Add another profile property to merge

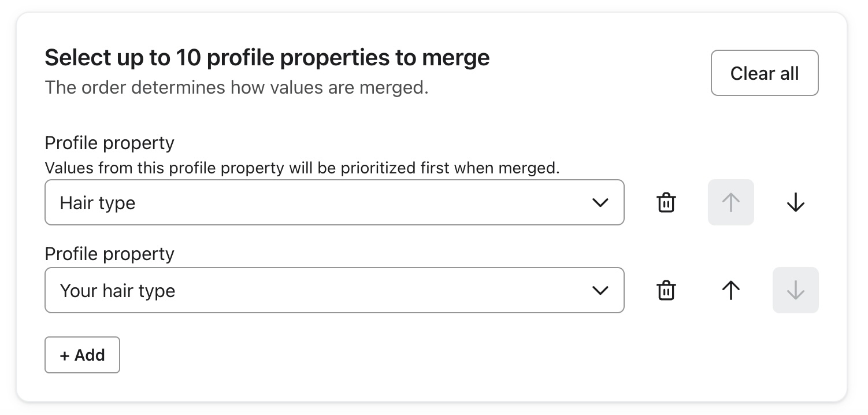pos(82,355)
